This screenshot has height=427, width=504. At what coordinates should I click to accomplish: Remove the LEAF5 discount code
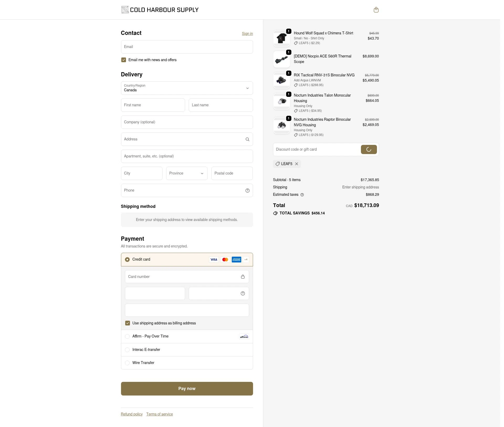(x=296, y=164)
